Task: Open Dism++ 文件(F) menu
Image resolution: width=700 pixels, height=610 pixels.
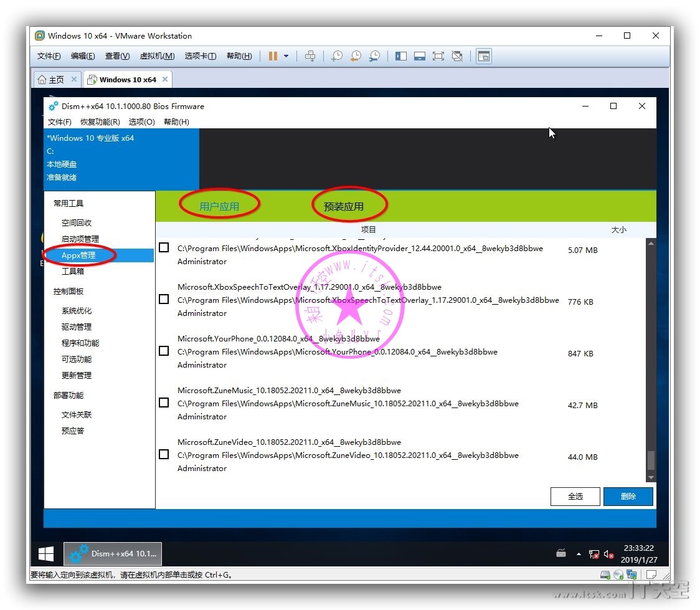Action: pyautogui.click(x=59, y=122)
